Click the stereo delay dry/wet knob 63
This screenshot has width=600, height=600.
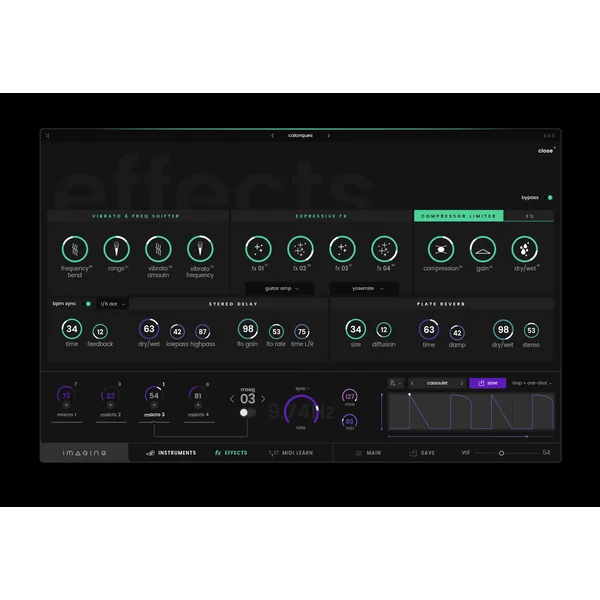[x=149, y=329]
